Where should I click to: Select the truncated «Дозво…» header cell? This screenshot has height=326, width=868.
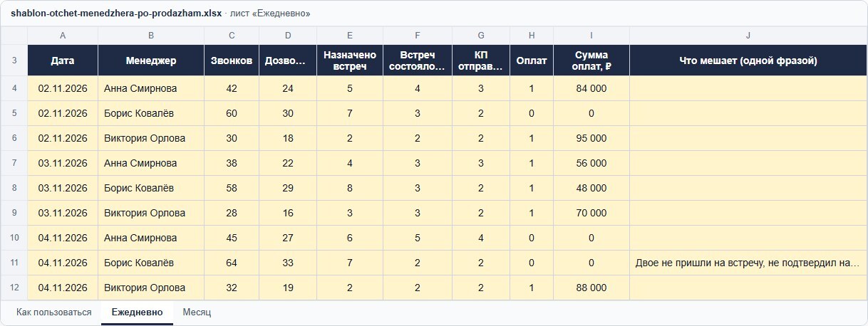pos(288,61)
